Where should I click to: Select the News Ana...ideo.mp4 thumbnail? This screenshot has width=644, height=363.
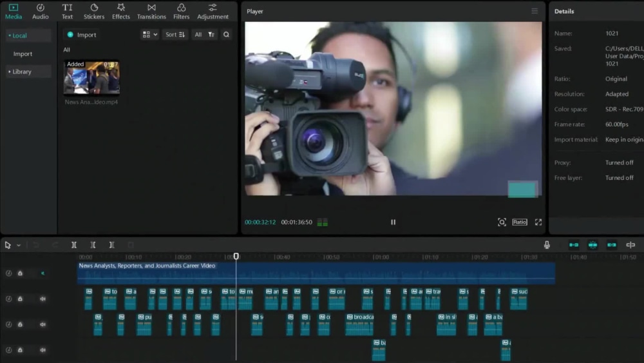click(91, 78)
